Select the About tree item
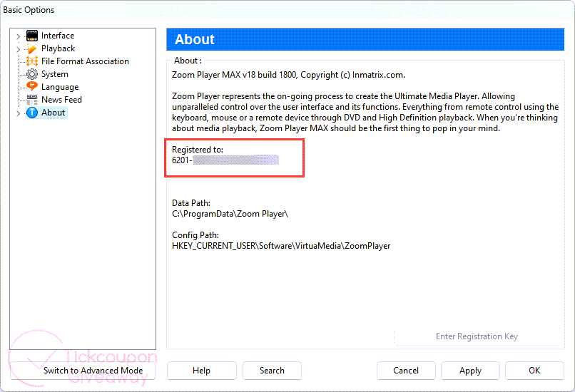Image resolution: width=575 pixels, height=392 pixels. coord(53,113)
